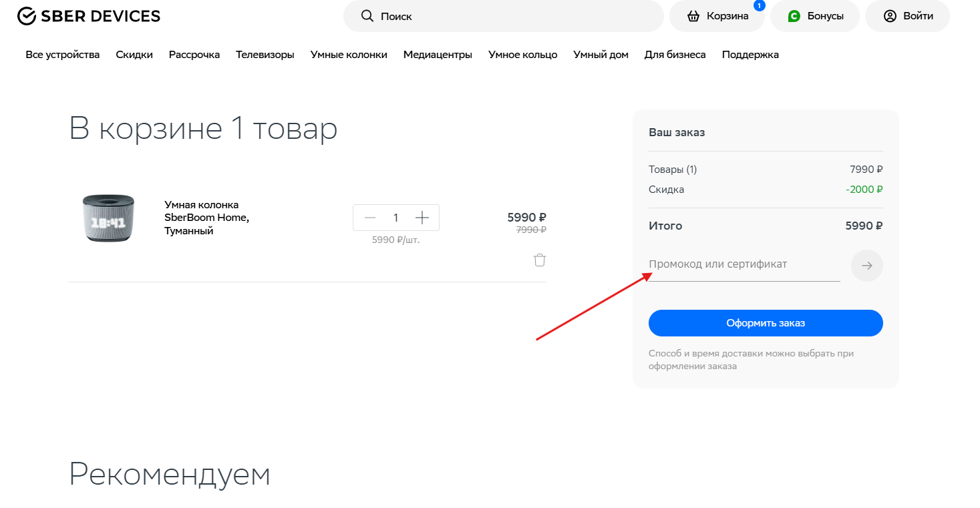Open the Для бизнеса section
The width and height of the screenshot is (980, 508).
(675, 55)
